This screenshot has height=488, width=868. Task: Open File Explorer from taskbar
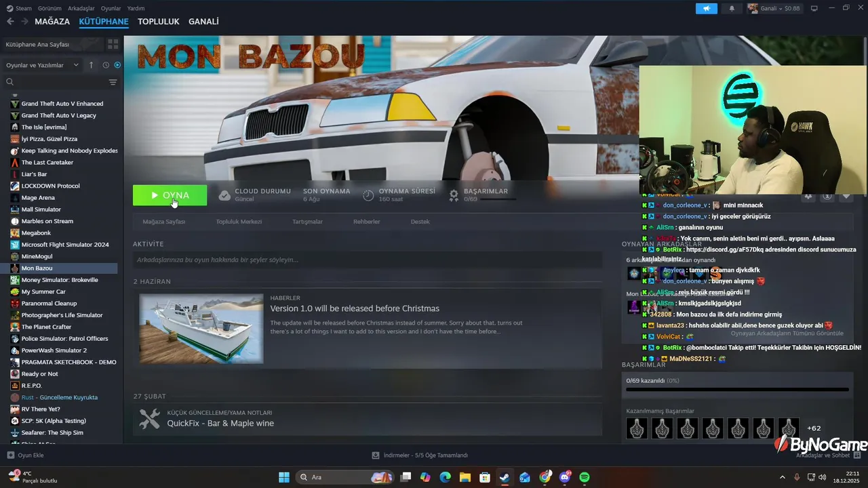(465, 477)
